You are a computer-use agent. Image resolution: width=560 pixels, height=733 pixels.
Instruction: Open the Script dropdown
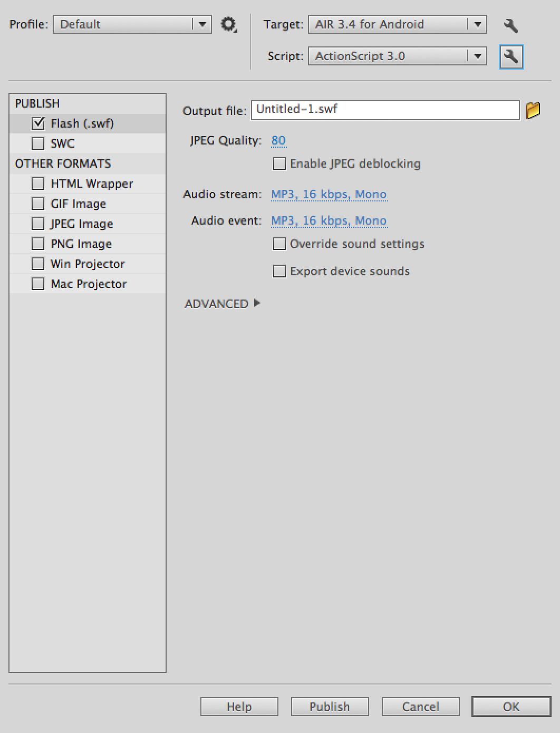coord(398,56)
